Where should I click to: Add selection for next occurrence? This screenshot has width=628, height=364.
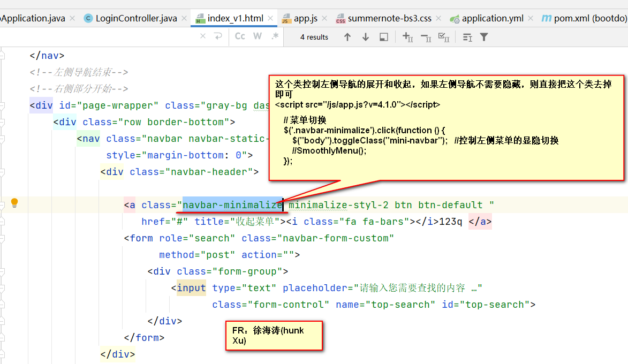(x=407, y=37)
